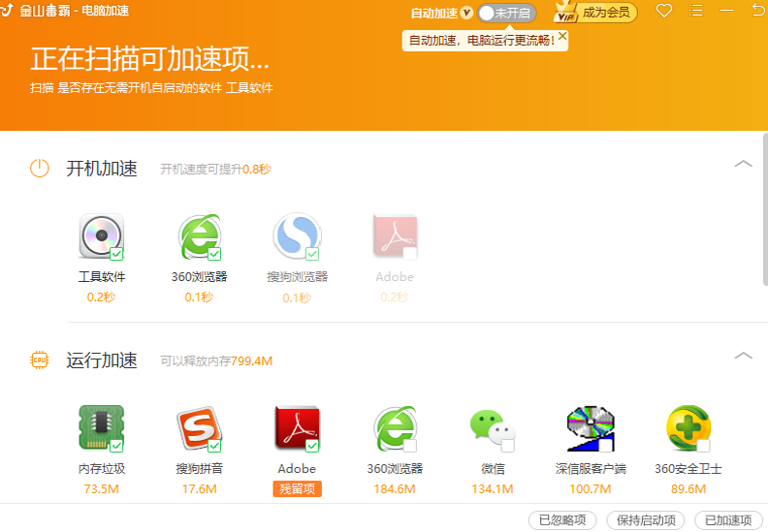Click the 金山毒霸 logo icon
Screen dimensions: 768x532
7,10
